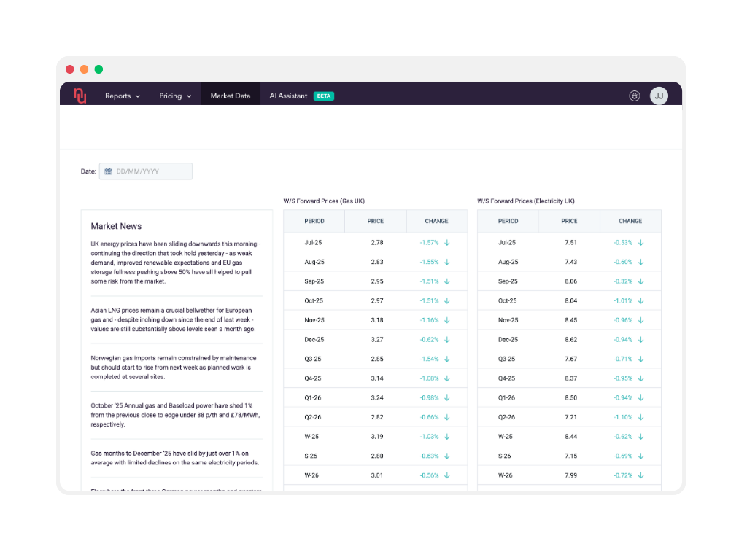This screenshot has height=560, width=747.
Task: Click the down arrow beside -0.95% electricity change
Action: click(640, 378)
